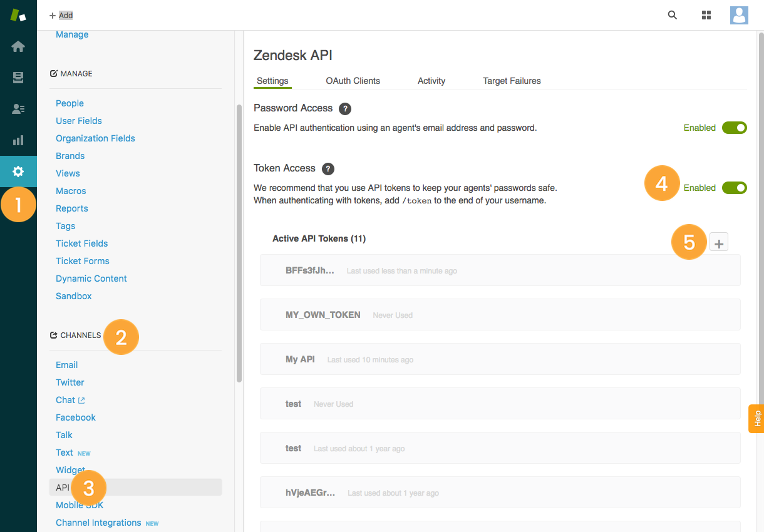764x532 pixels.
Task: Click the Zendesk logo icon
Action: 18,15
